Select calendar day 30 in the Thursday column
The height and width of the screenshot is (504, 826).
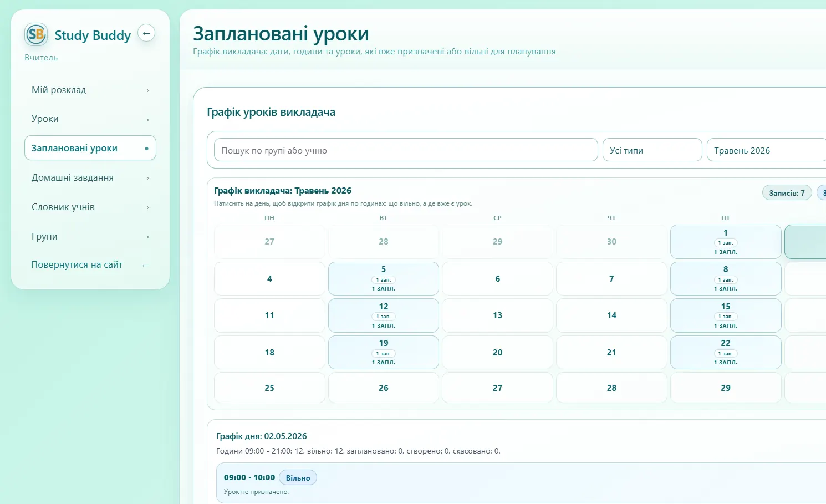coord(611,242)
